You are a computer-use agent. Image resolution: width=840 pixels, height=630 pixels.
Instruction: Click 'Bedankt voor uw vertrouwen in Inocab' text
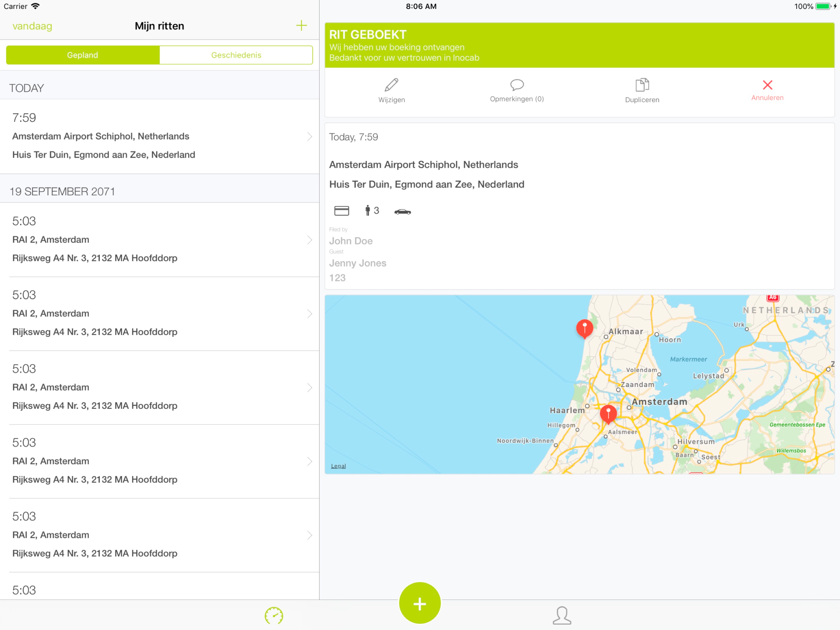pos(404,58)
